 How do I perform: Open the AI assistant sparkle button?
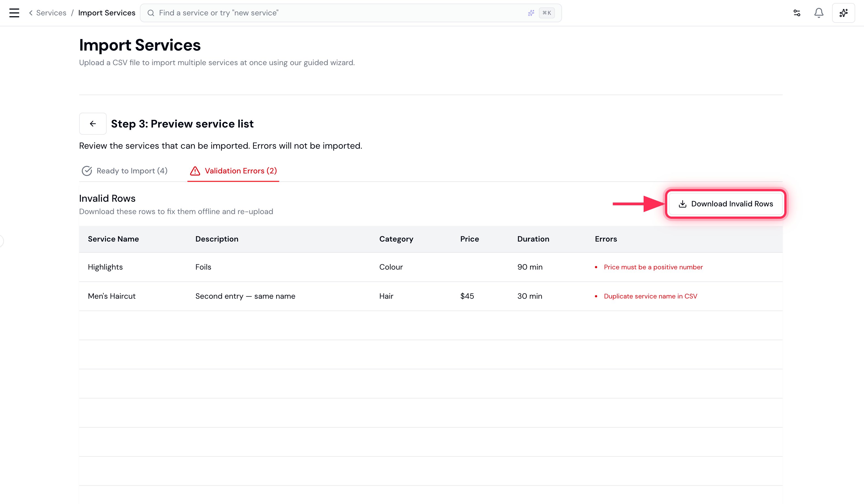(x=843, y=13)
